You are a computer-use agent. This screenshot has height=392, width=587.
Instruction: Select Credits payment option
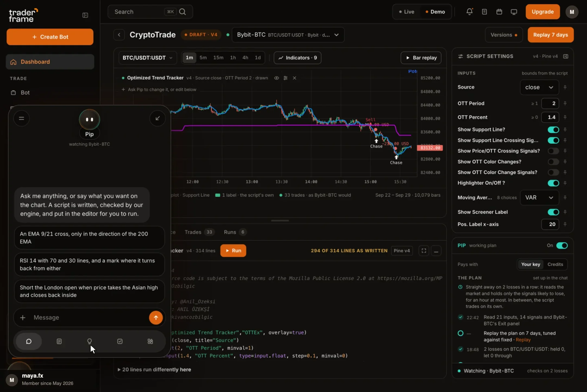pyautogui.click(x=555, y=265)
